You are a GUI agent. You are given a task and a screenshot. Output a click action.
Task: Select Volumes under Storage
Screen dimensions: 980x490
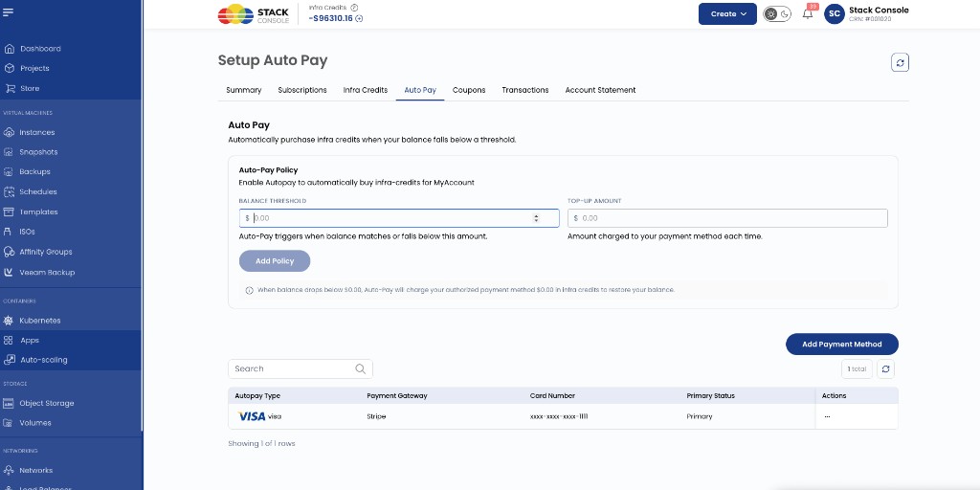point(35,423)
